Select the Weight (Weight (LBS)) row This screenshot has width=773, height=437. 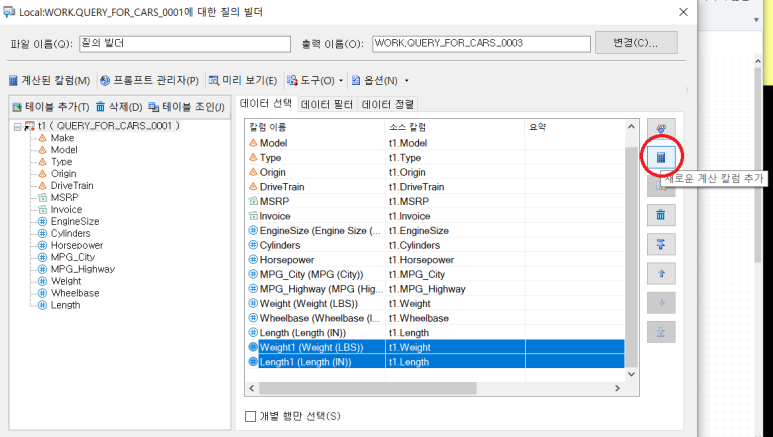click(435, 303)
